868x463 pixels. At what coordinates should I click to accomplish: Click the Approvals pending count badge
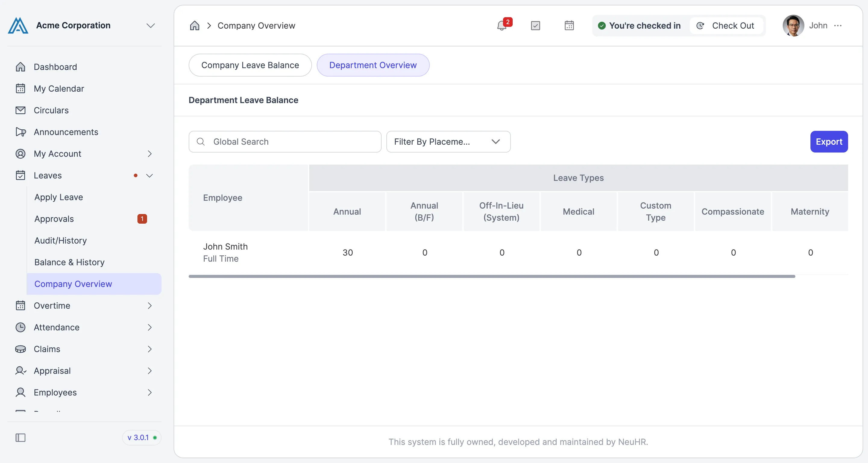[x=142, y=219]
